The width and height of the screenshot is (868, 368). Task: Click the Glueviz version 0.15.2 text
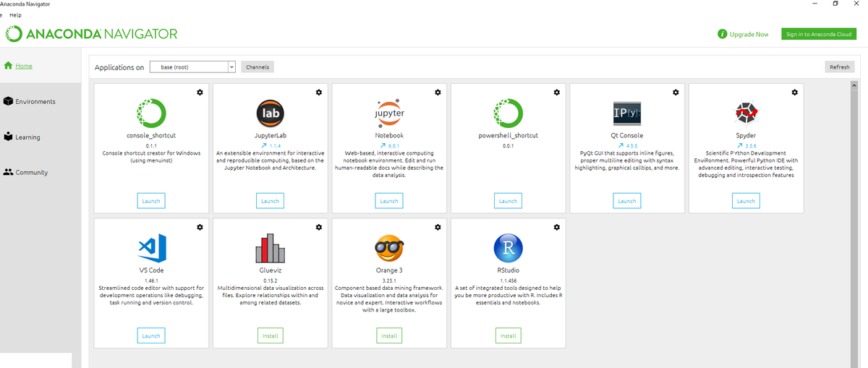[271, 281]
